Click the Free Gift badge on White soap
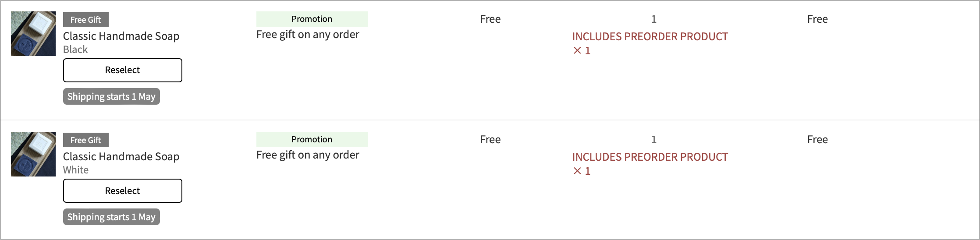This screenshot has width=980, height=240. [86, 140]
